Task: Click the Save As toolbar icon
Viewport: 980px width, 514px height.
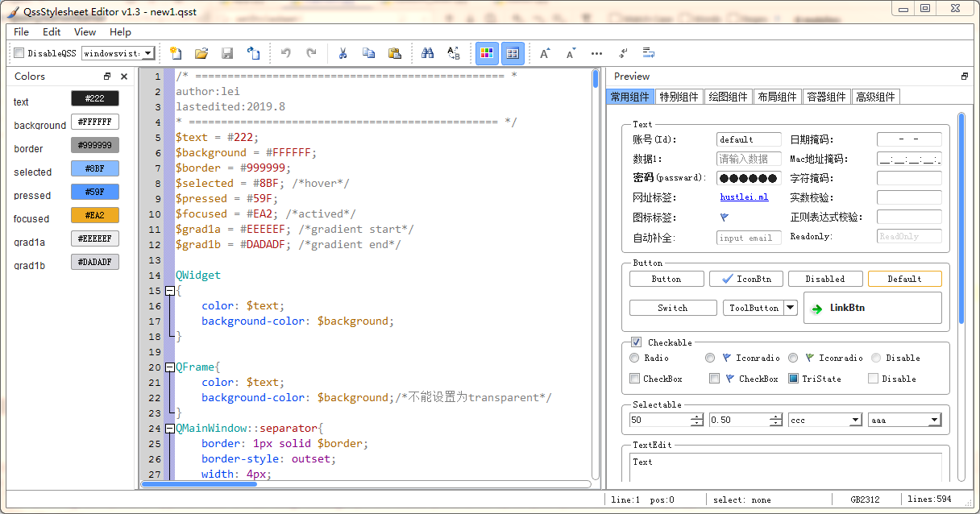Action: point(253,53)
